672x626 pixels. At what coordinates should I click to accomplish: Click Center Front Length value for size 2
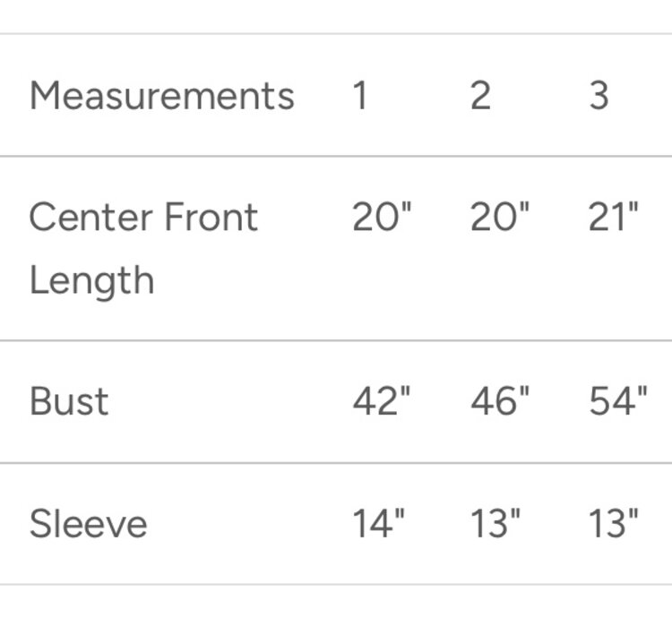coord(500,218)
